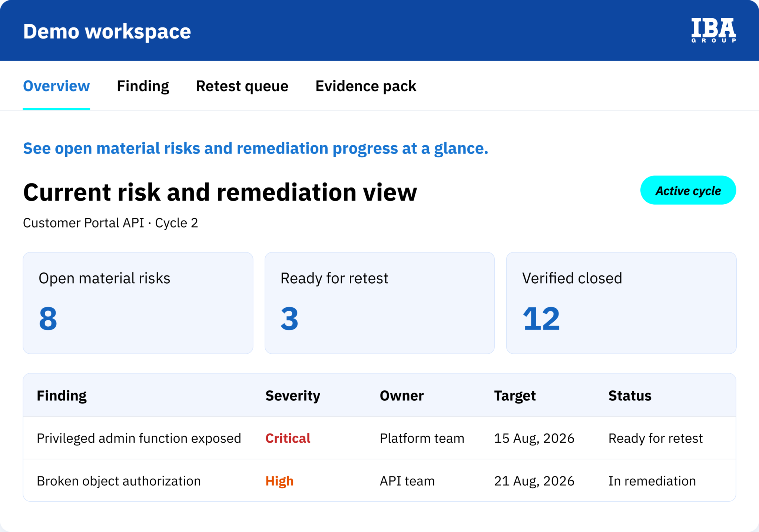Click the 'Customer Portal API · Cycle 2' subtitle
The height and width of the screenshot is (532, 759).
coord(110,223)
